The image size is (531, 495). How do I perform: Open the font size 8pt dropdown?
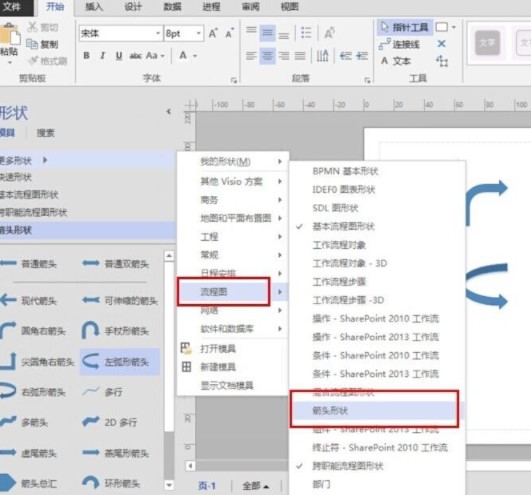click(x=198, y=33)
